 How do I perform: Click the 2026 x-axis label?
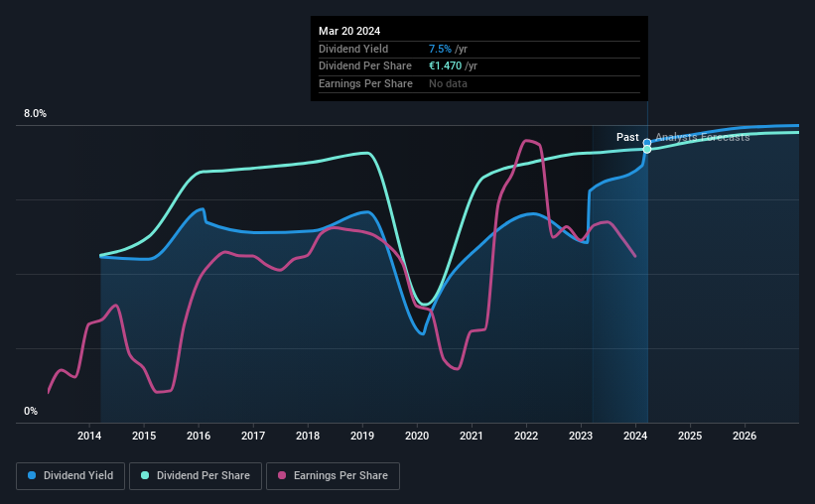click(x=745, y=436)
